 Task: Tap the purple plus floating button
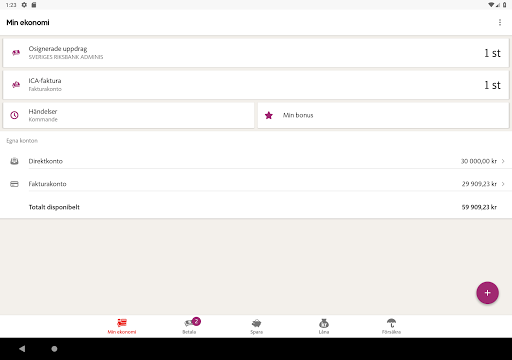click(487, 293)
